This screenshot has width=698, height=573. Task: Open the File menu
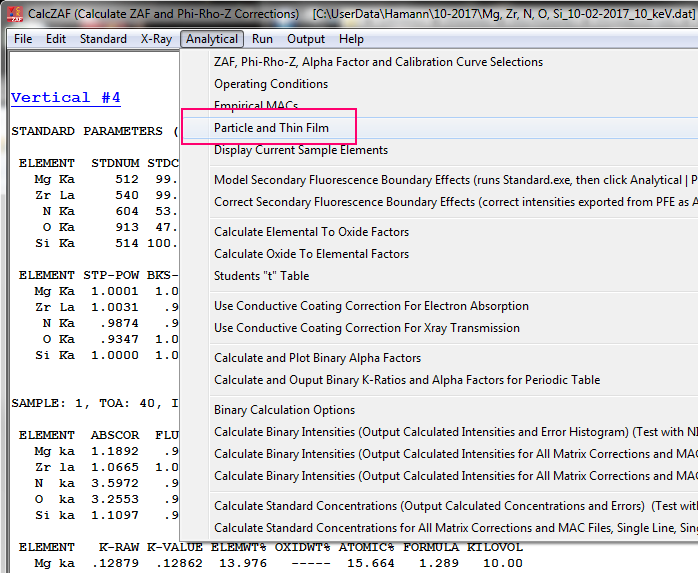pos(22,39)
